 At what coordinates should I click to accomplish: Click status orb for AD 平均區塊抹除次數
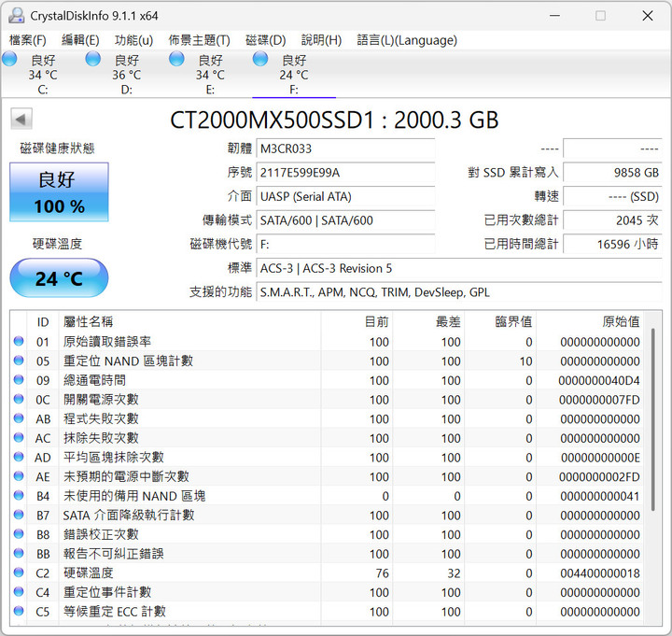point(19,457)
